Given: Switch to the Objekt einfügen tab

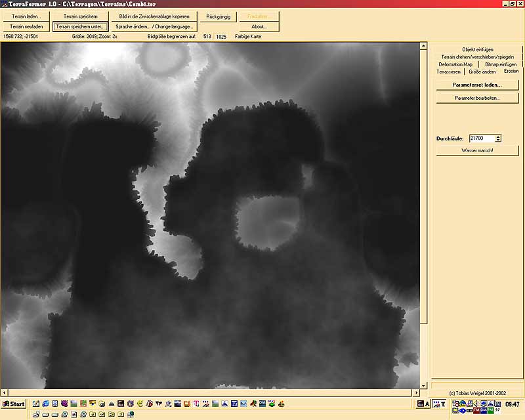Looking at the screenshot, I should pyautogui.click(x=477, y=49).
